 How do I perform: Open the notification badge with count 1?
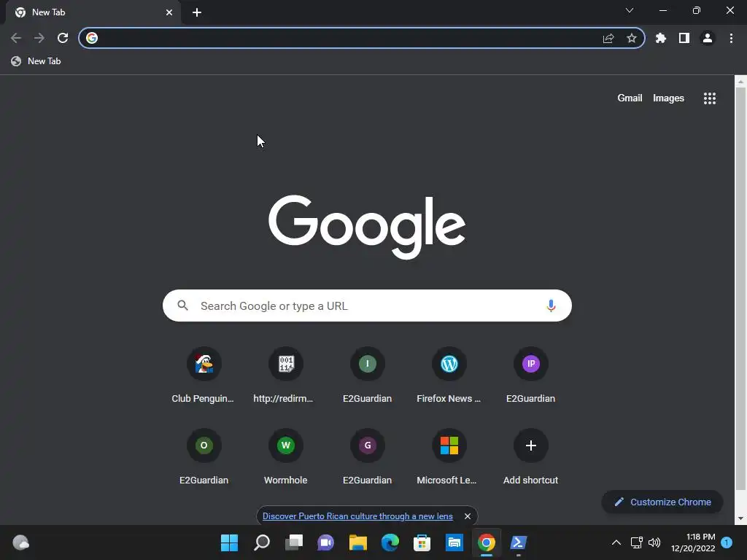pos(727,542)
